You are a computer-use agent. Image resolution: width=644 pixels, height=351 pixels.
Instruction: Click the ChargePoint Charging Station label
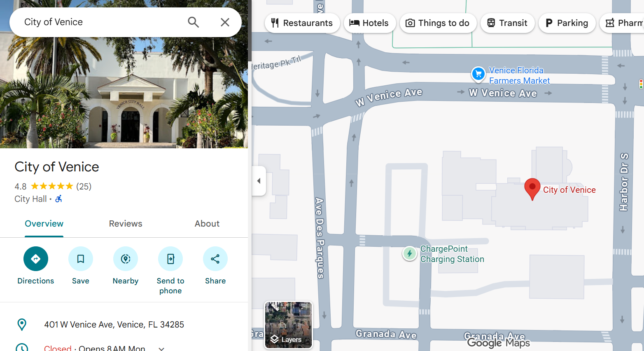pyautogui.click(x=452, y=254)
